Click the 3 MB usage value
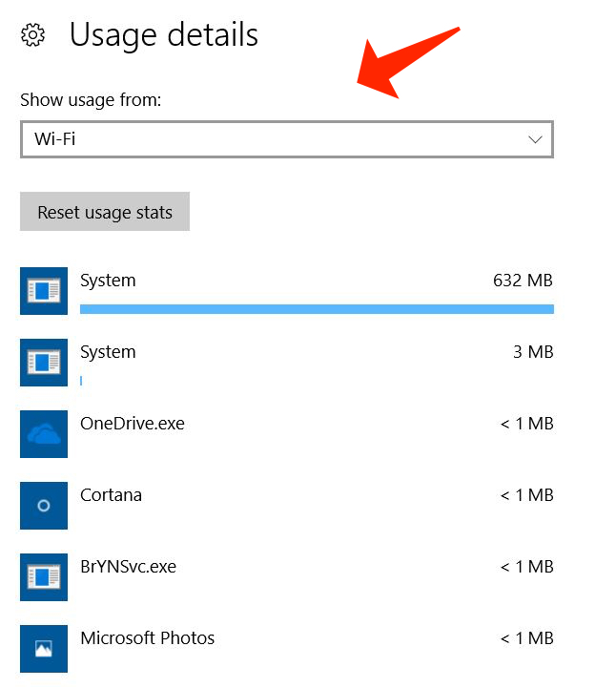Image resolution: width=616 pixels, height=688 pixels. pyautogui.click(x=532, y=352)
